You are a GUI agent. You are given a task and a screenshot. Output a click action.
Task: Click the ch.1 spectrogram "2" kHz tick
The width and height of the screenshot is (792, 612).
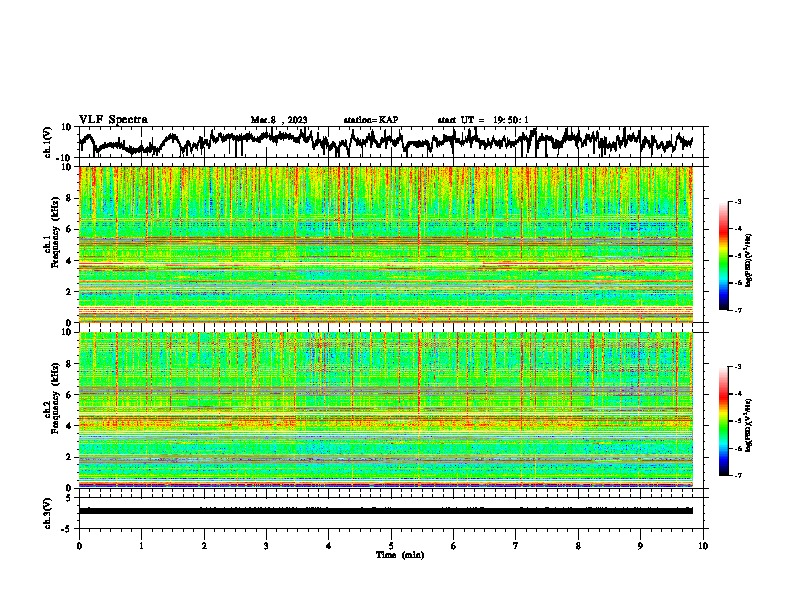point(69,292)
